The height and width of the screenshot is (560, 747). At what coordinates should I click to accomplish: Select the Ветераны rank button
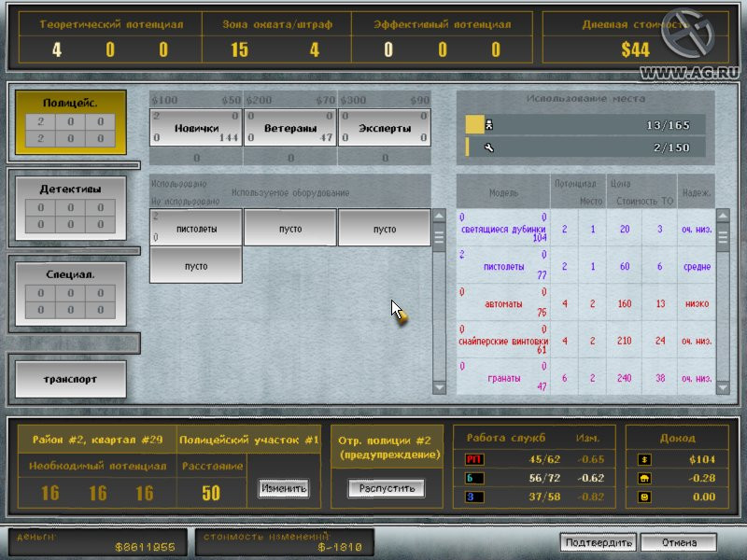pyautogui.click(x=290, y=128)
